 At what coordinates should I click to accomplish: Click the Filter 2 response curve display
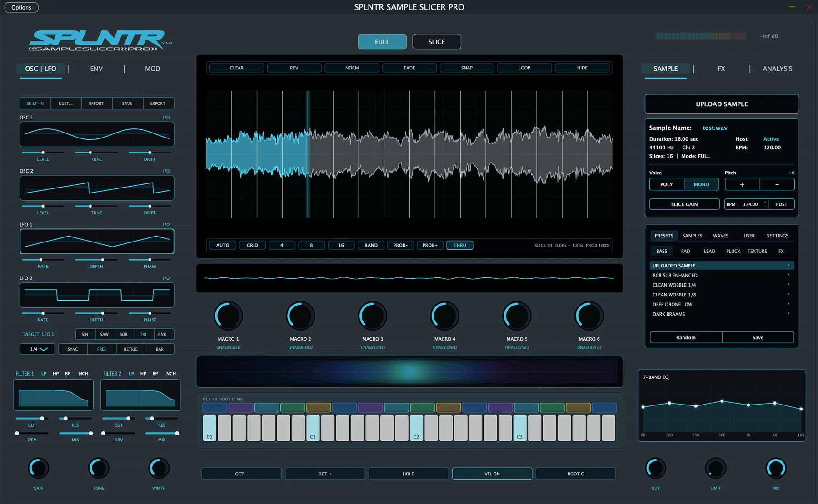pos(140,395)
